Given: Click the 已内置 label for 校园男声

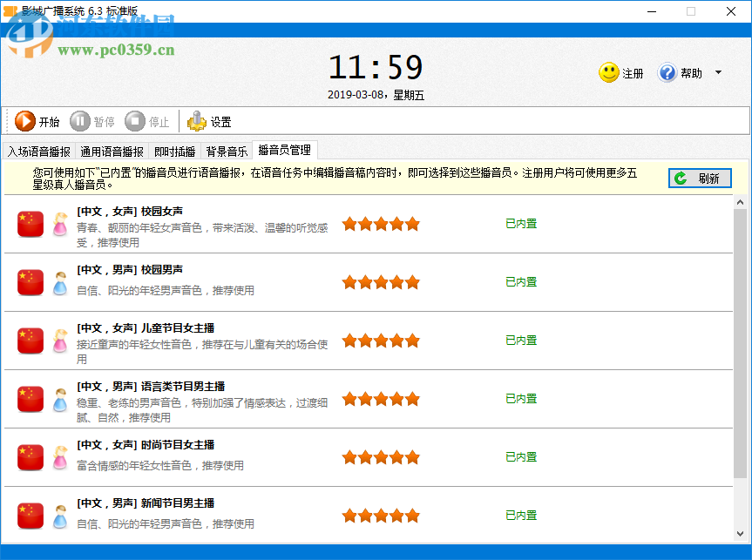Looking at the screenshot, I should (x=519, y=281).
